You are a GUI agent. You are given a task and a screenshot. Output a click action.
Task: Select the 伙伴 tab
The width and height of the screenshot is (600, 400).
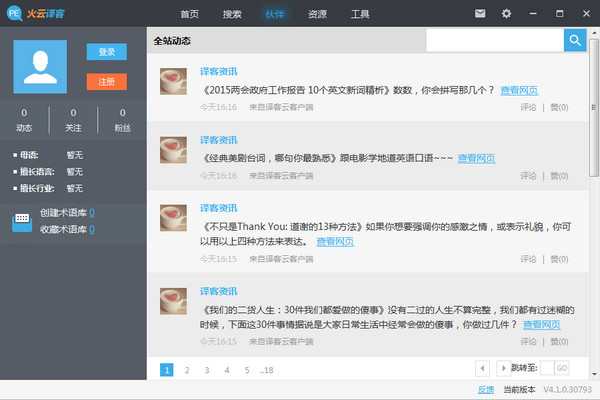275,14
